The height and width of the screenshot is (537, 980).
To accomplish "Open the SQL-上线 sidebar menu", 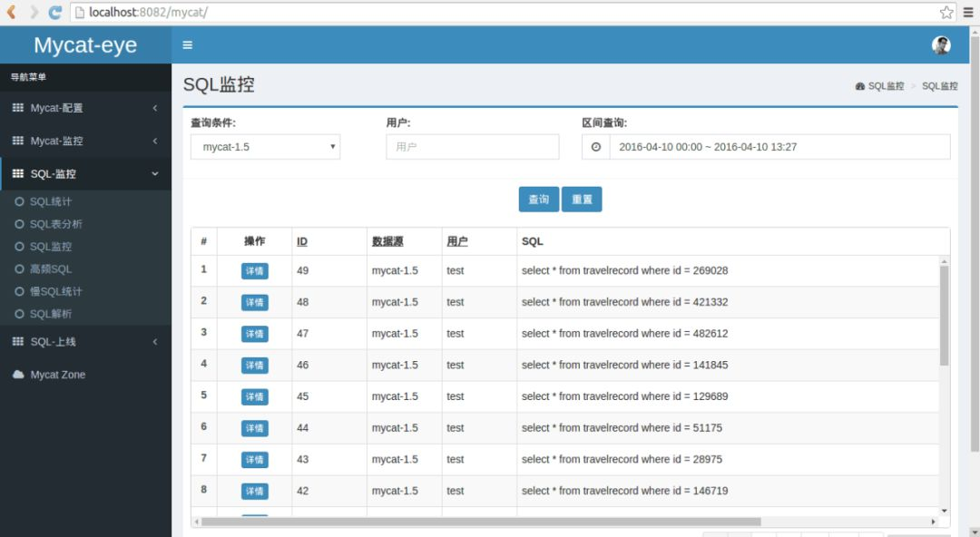I will [x=85, y=341].
